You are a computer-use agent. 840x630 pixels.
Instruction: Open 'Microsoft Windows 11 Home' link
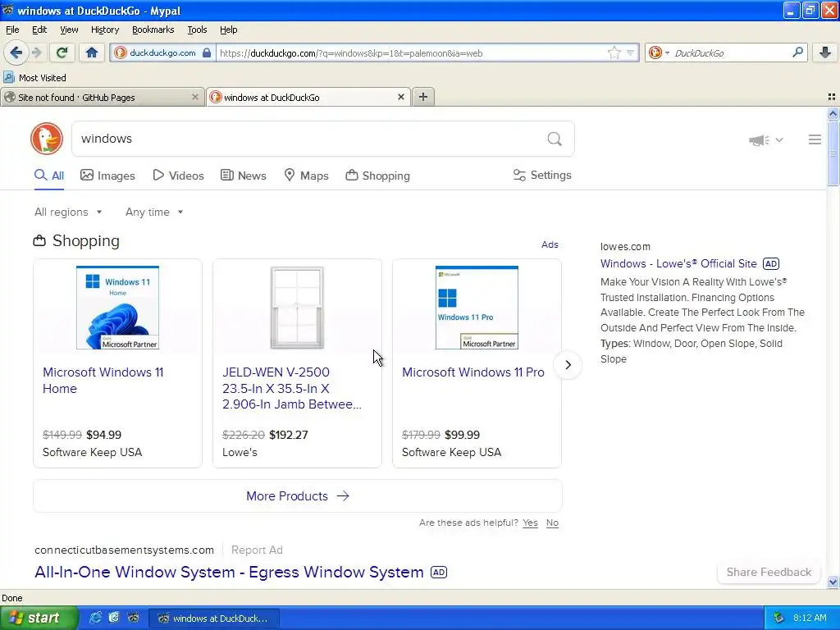pos(103,381)
